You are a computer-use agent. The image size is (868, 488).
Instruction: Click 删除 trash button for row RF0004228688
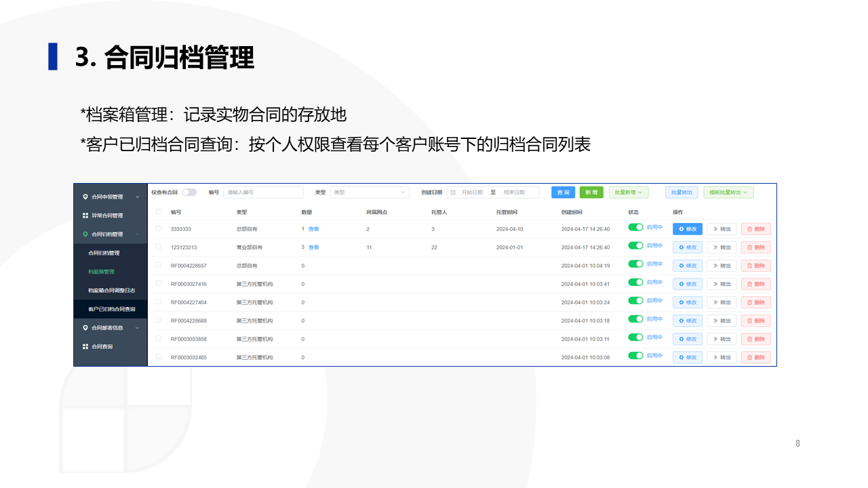pyautogui.click(x=756, y=321)
